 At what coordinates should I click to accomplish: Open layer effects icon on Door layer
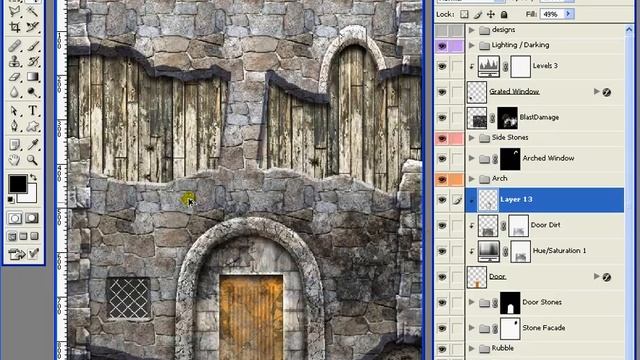click(607, 277)
